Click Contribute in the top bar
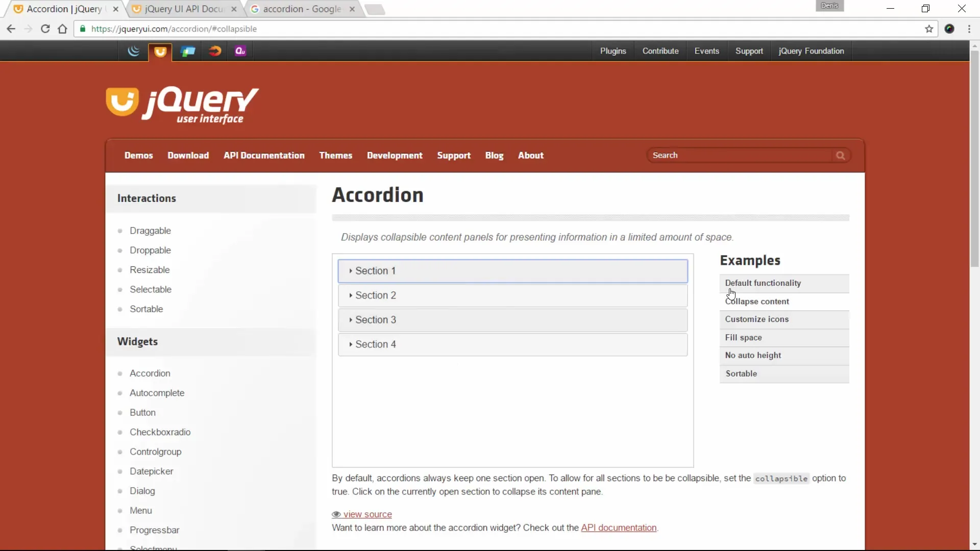The height and width of the screenshot is (551, 980). click(x=660, y=51)
